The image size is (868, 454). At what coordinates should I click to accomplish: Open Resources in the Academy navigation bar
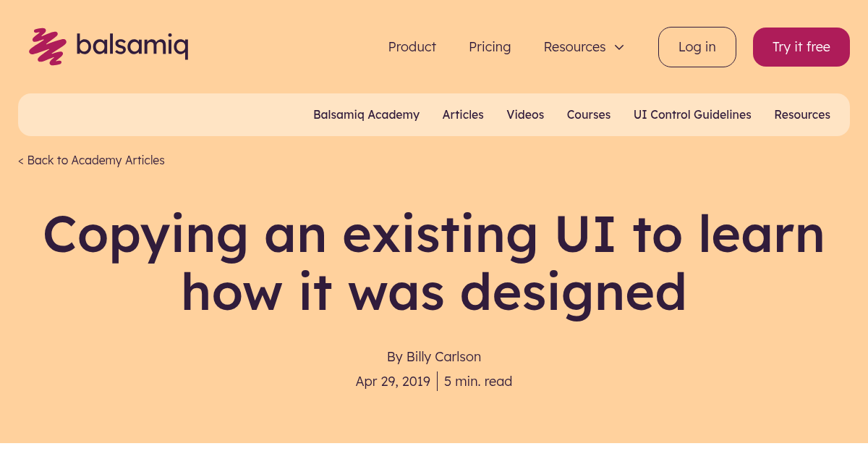802,114
